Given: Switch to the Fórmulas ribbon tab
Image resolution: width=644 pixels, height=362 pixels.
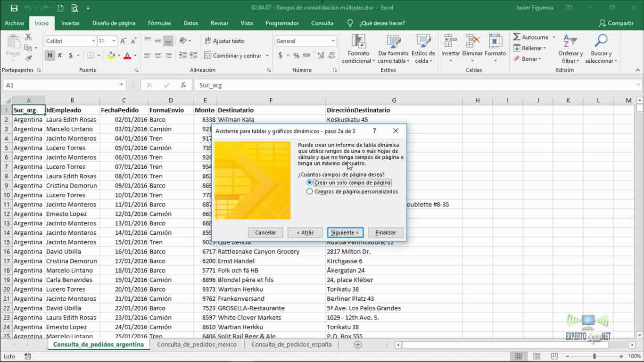Looking at the screenshot, I should click(x=159, y=23).
